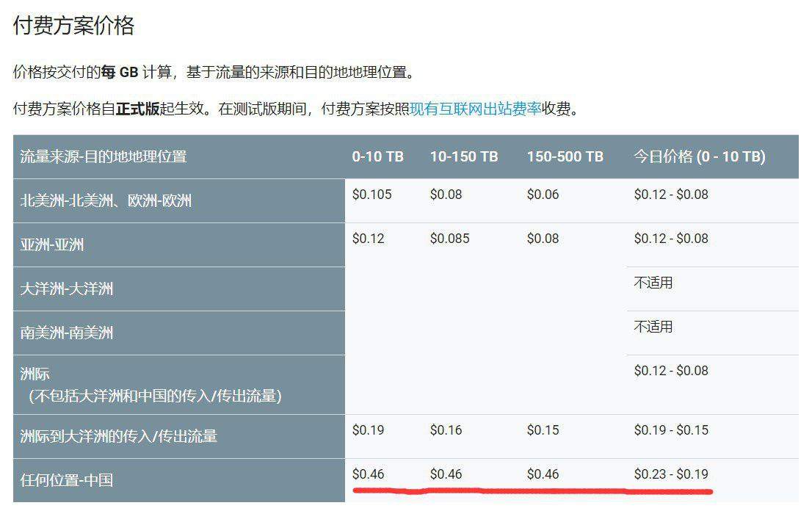The image size is (812, 522).
Task: Select the 大洋洲-大洋洲 row label
Action: [66, 289]
